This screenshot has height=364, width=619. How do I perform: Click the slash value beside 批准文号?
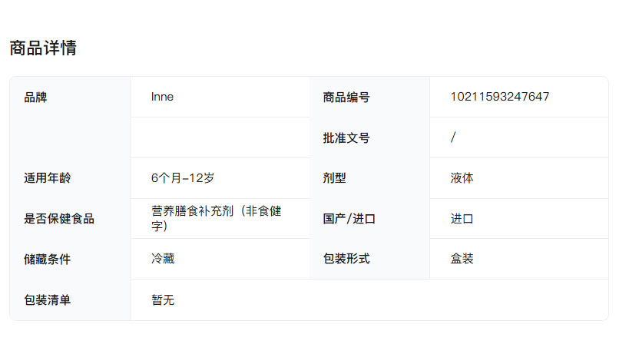pos(453,137)
